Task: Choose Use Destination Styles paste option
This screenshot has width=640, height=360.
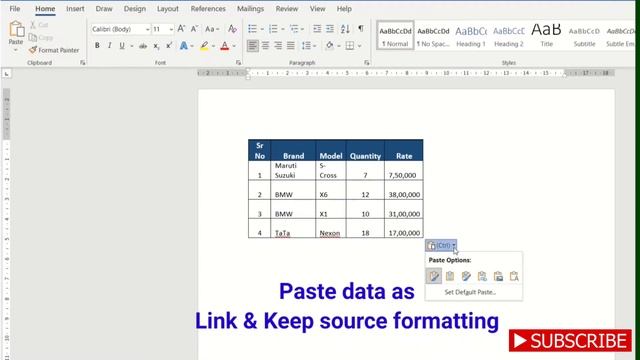Action: (450, 276)
